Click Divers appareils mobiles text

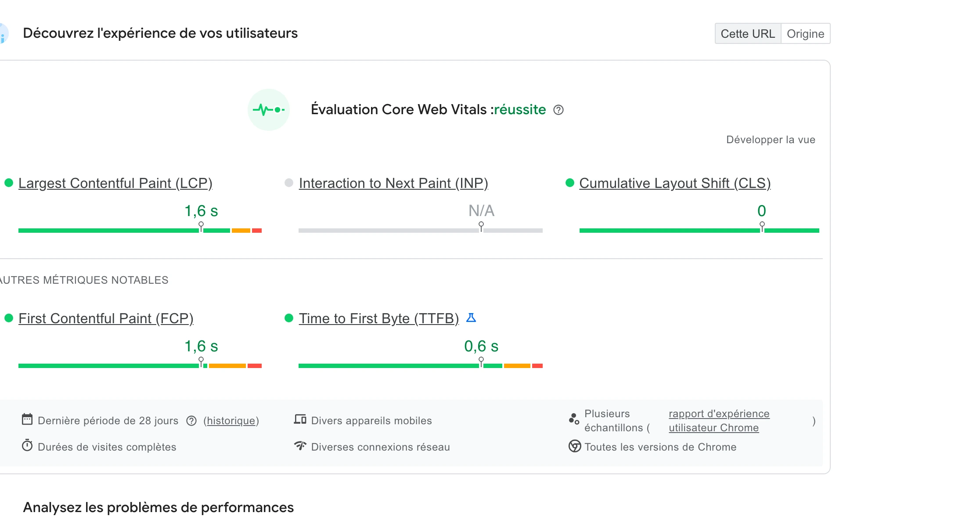pyautogui.click(x=371, y=421)
